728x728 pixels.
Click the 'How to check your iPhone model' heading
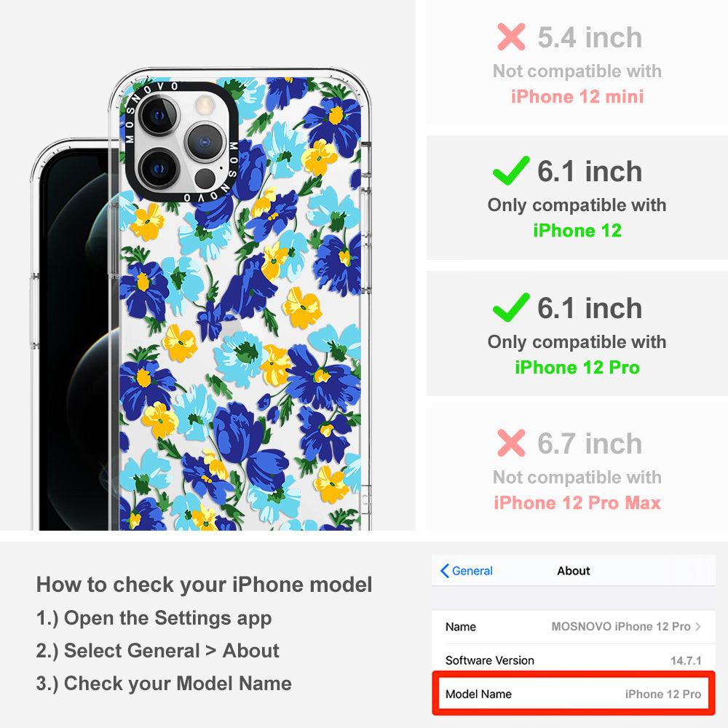[x=205, y=585]
